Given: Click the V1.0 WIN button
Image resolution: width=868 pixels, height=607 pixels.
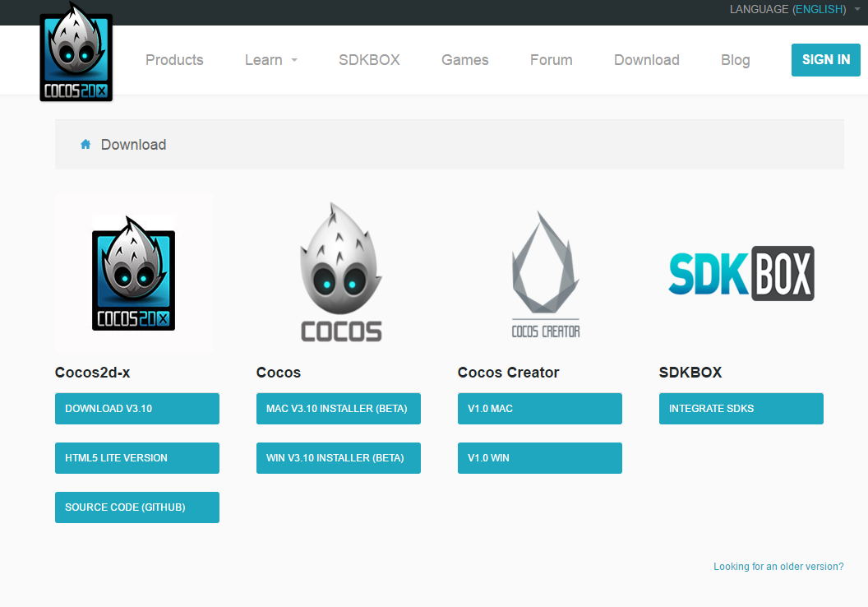Looking at the screenshot, I should (540, 458).
